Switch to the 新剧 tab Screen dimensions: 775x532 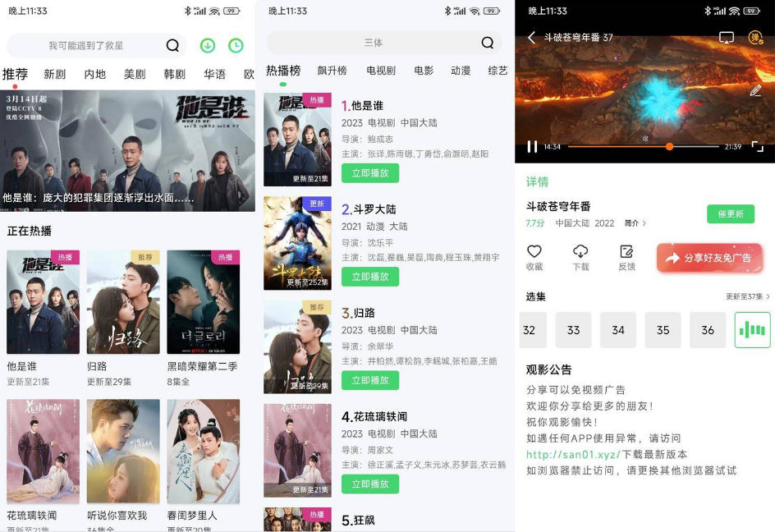[55, 74]
